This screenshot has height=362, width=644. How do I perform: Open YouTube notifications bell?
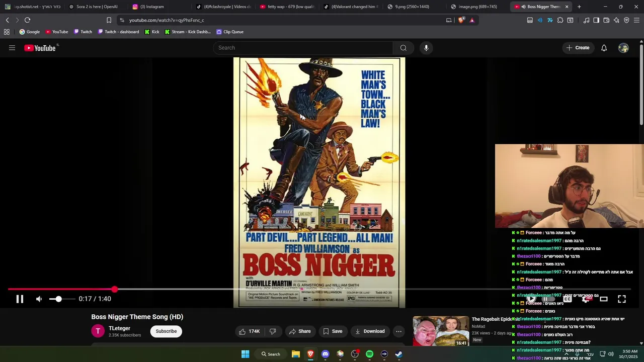tap(604, 48)
